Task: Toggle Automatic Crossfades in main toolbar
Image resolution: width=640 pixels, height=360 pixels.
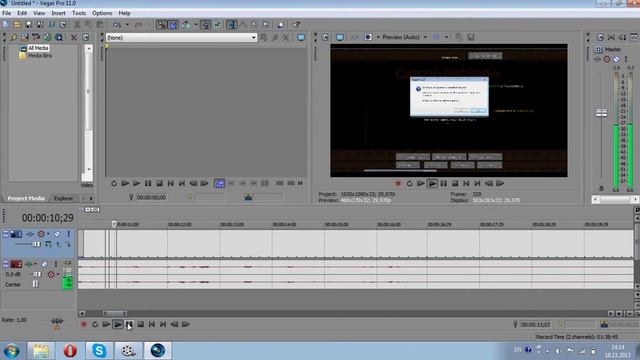Action: click(x=173, y=24)
